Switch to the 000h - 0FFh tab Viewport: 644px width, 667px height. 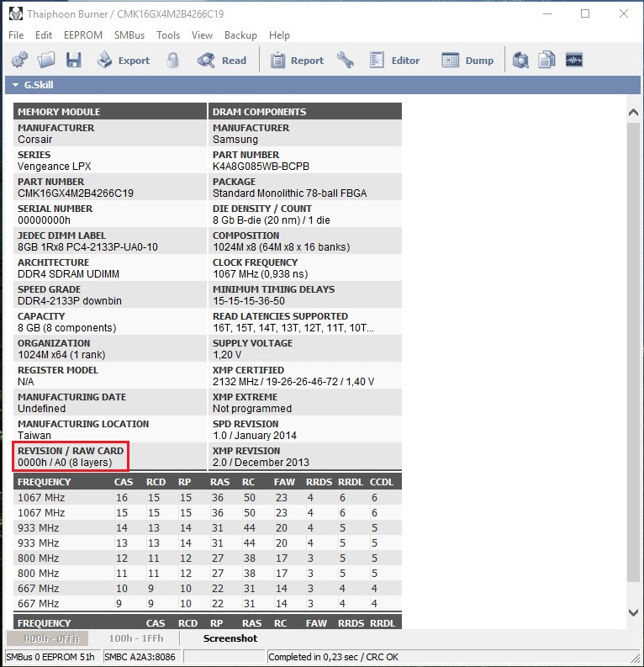(47, 638)
